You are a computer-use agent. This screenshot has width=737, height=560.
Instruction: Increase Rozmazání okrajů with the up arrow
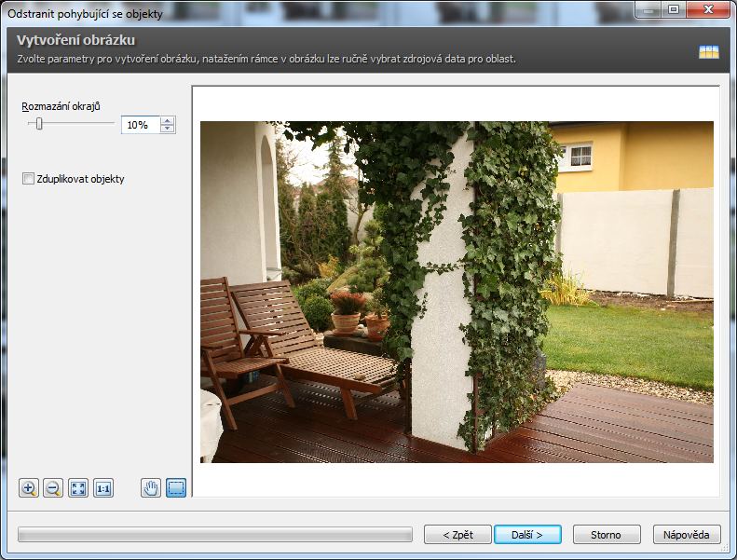click(x=167, y=120)
